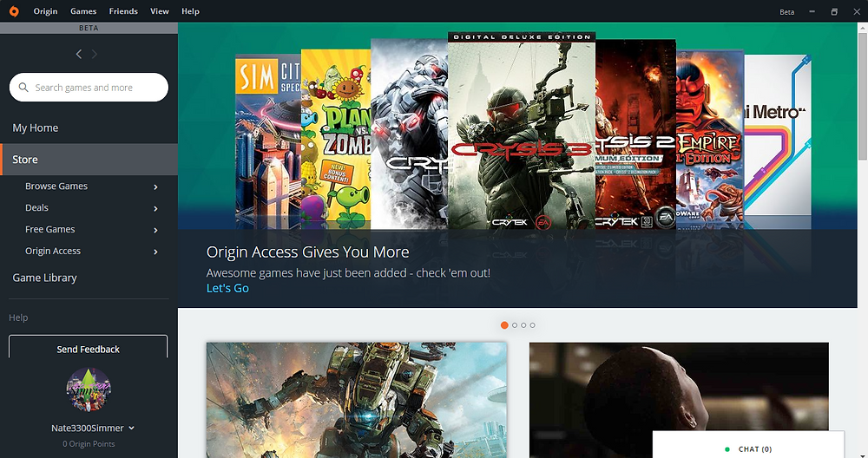Viewport: 868px width, 458px height.
Task: Open the CHAT (0) panel
Action: (x=748, y=445)
